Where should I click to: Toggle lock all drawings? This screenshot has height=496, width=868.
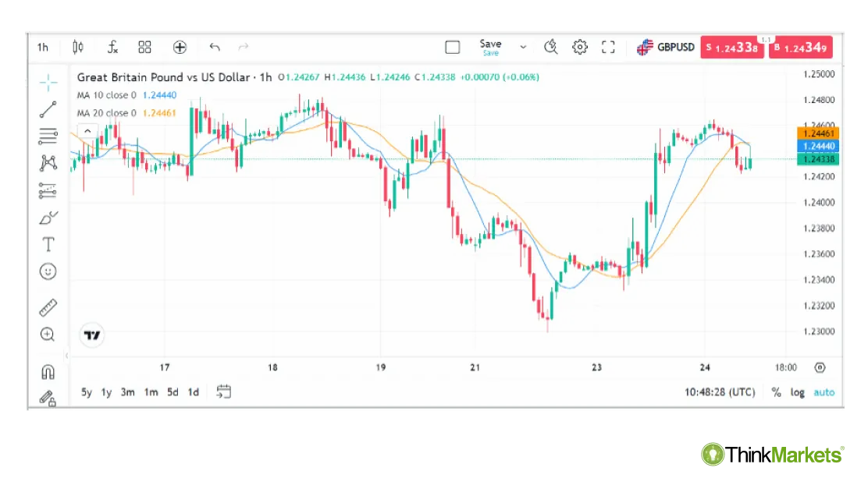[x=48, y=399]
